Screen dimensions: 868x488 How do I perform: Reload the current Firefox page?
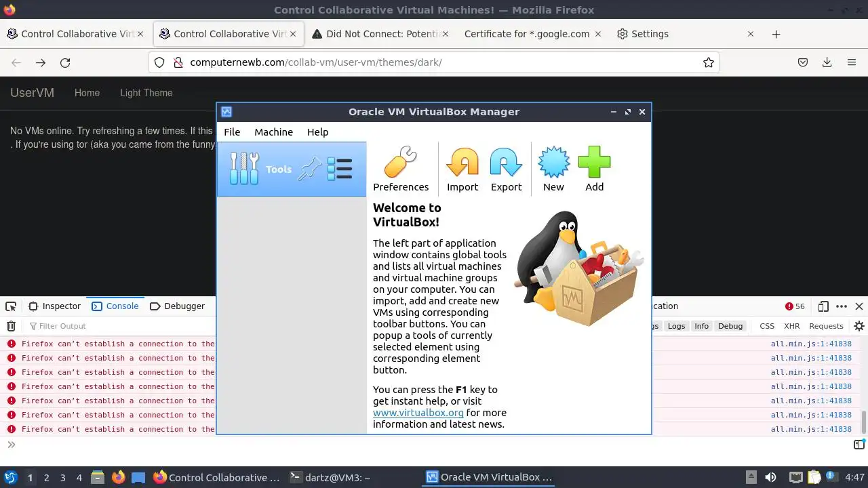coord(65,62)
